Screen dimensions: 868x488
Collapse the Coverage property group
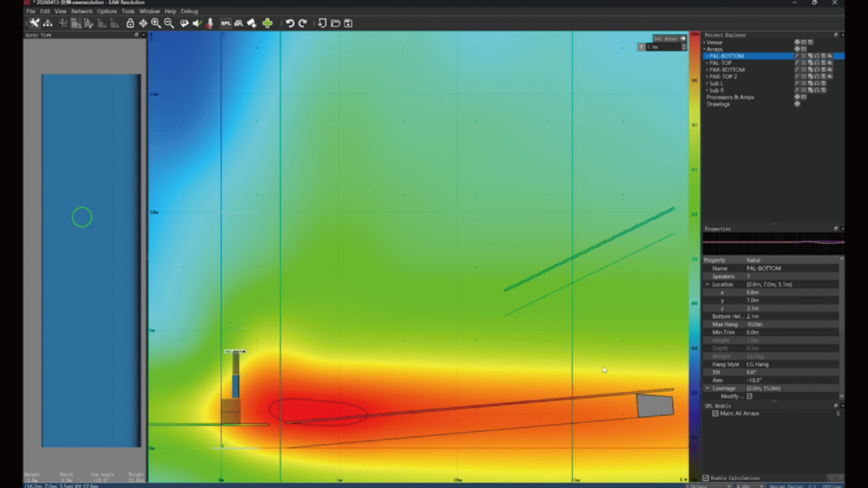point(707,388)
